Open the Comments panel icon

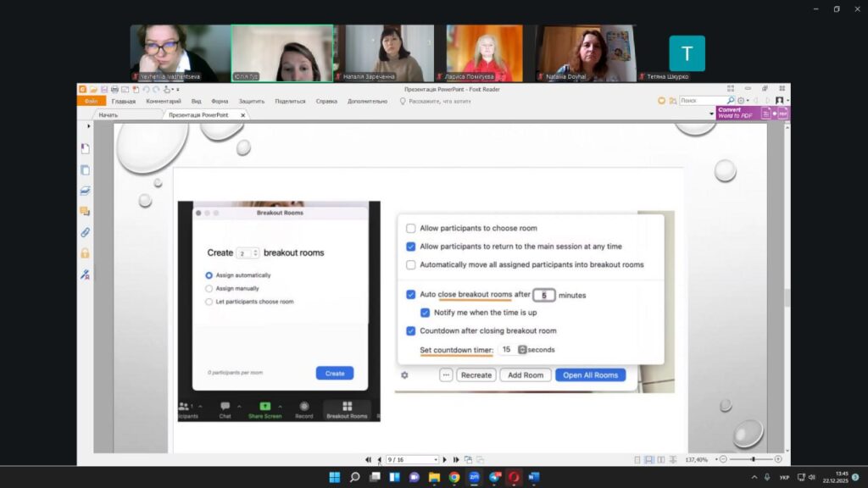click(x=85, y=211)
